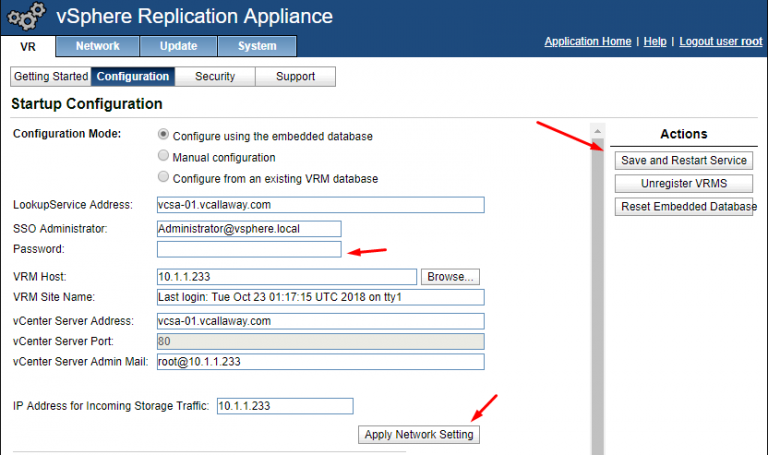Log out via 'Logout user root'

(720, 42)
